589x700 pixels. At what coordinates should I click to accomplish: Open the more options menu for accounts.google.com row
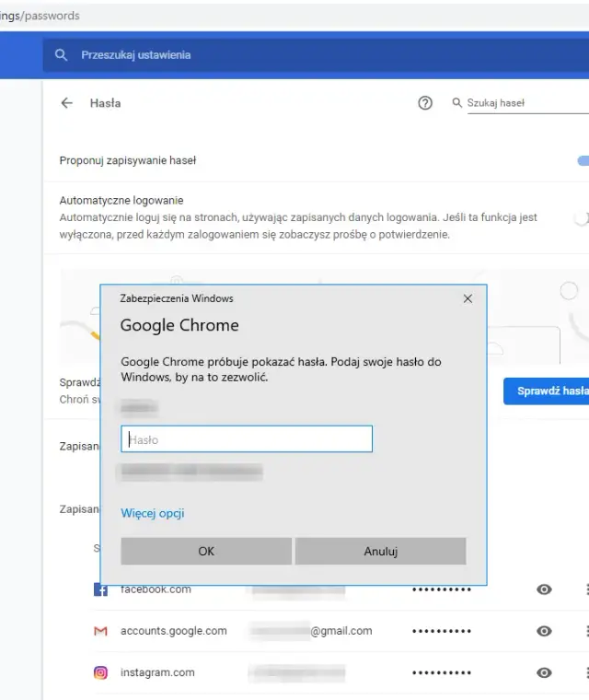[587, 631]
